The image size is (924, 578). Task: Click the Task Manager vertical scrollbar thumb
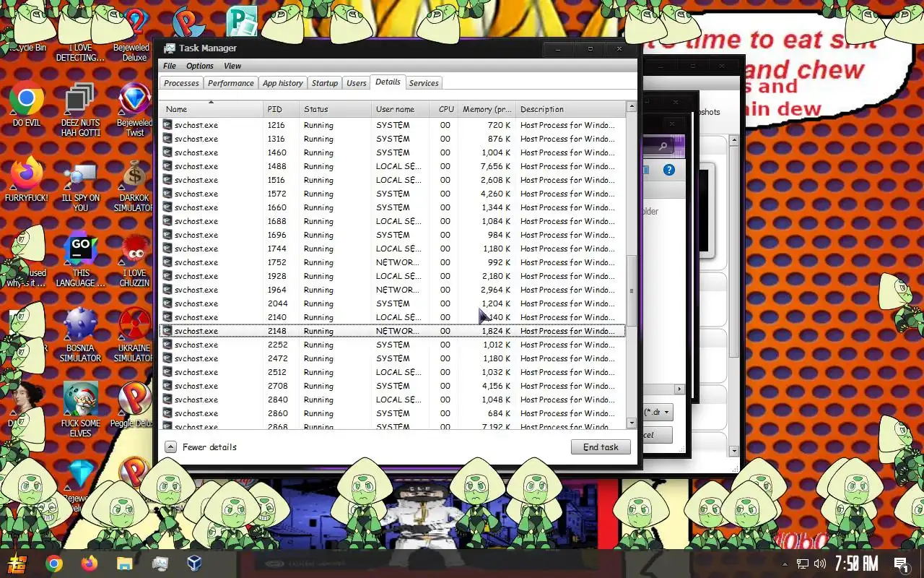point(632,290)
